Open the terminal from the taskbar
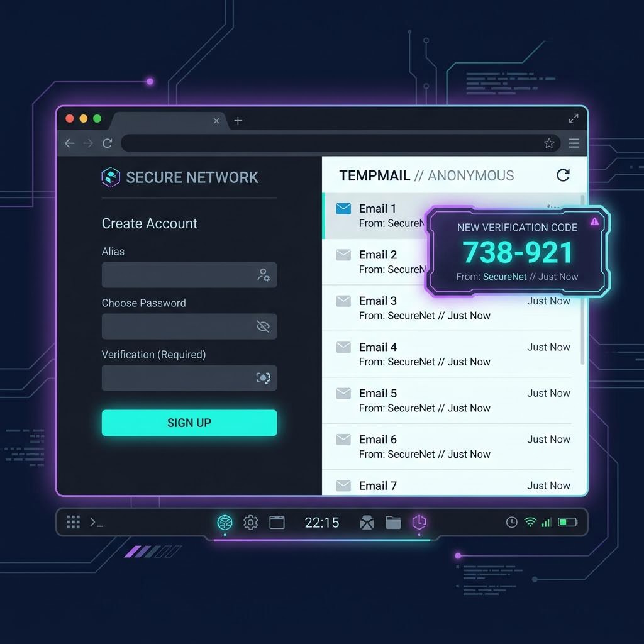This screenshot has width=644, height=644. click(x=96, y=523)
